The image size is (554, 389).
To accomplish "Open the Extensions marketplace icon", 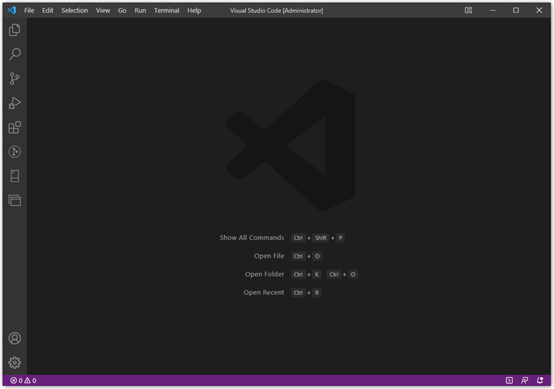I will 14,128.
